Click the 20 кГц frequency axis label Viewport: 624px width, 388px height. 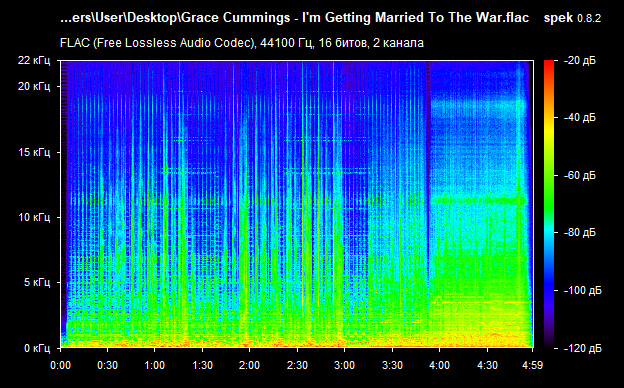tap(34, 86)
